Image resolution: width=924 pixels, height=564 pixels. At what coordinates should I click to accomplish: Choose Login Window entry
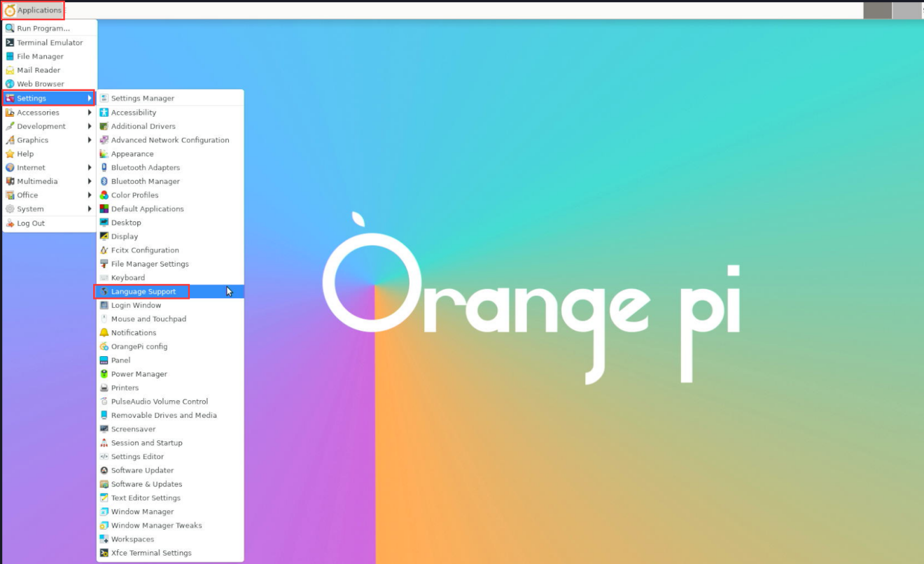[170, 305]
